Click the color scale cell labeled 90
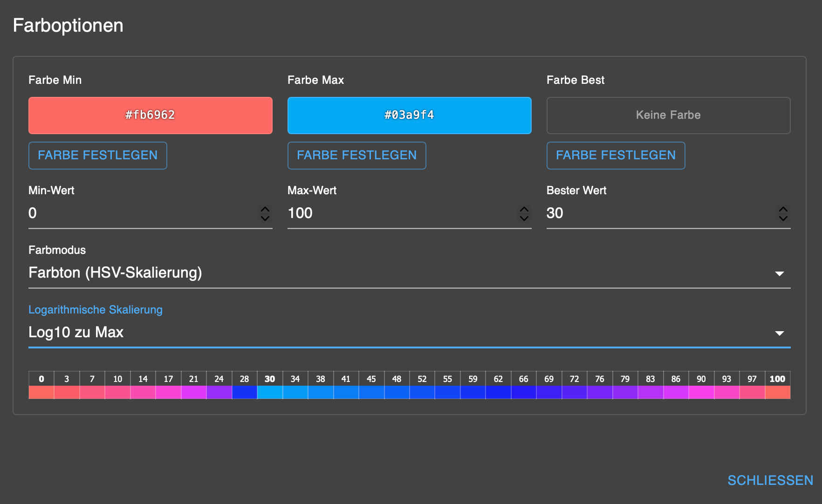 coord(701,385)
